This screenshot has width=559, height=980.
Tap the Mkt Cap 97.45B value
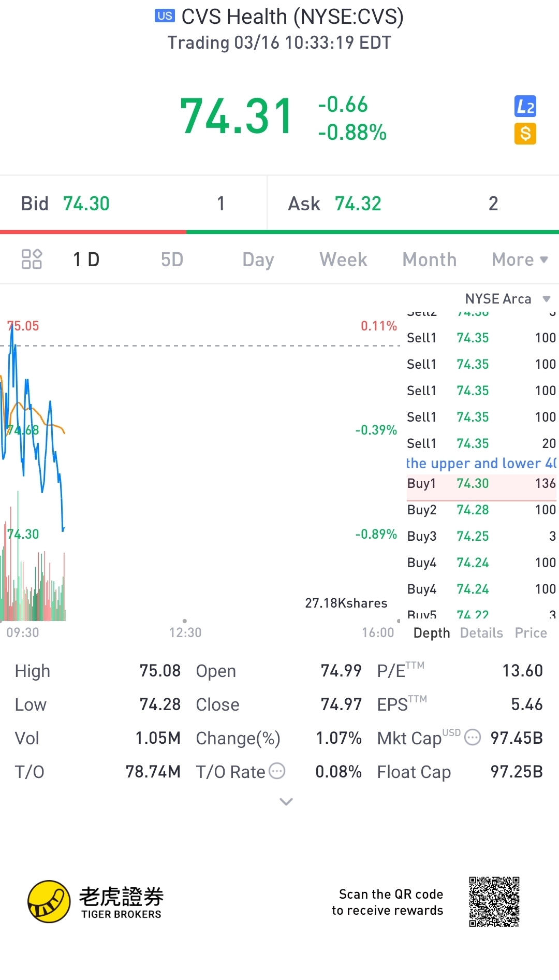[x=517, y=738]
